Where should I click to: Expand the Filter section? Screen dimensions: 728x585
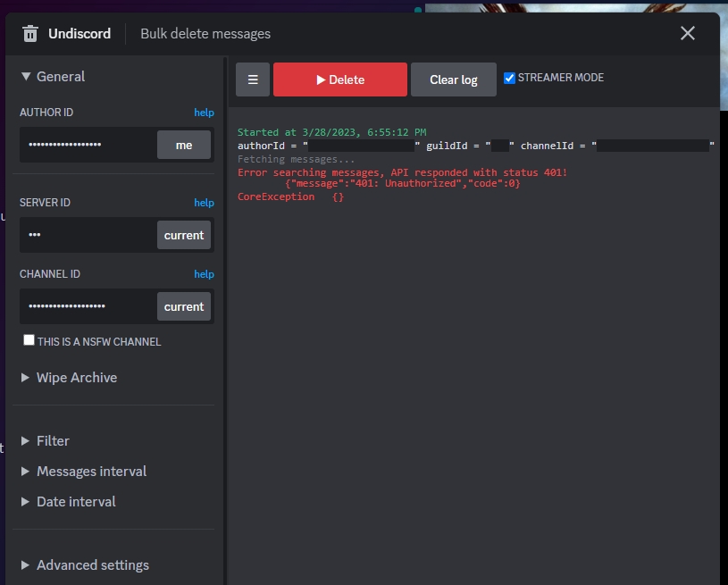[46, 440]
